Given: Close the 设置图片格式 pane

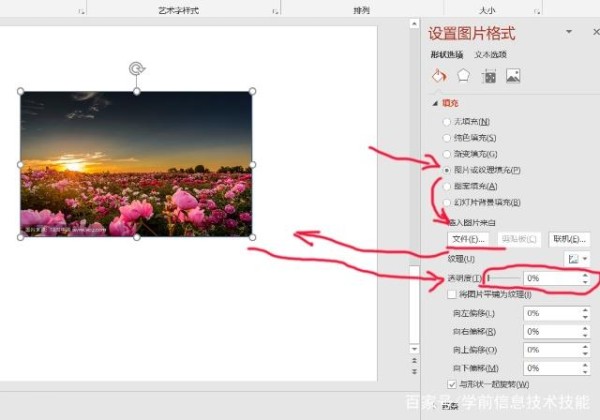Looking at the screenshot, I should (x=596, y=33).
